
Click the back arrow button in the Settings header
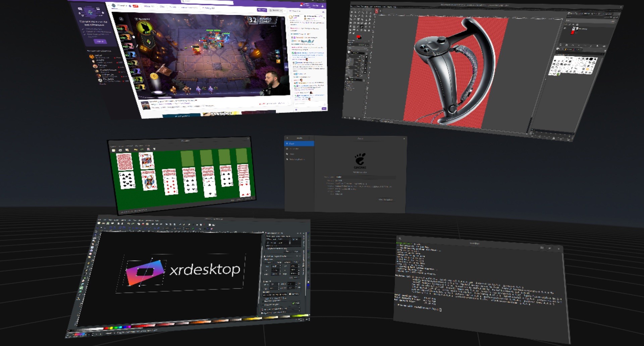287,138
